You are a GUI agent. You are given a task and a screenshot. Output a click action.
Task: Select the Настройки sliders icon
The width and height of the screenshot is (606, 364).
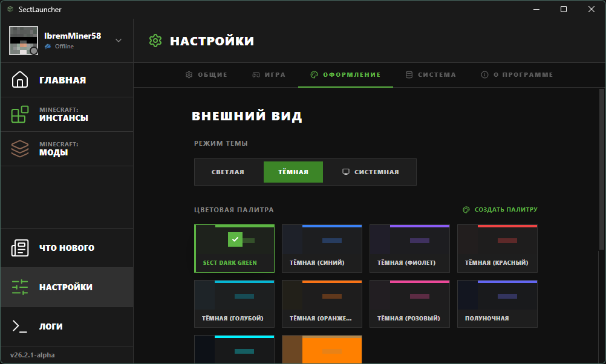(20, 287)
